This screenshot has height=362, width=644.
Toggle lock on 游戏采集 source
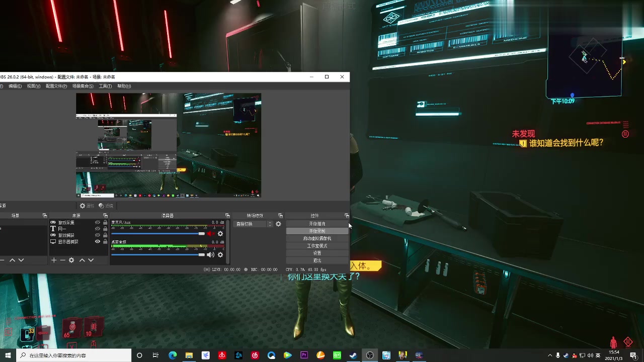coord(105,222)
